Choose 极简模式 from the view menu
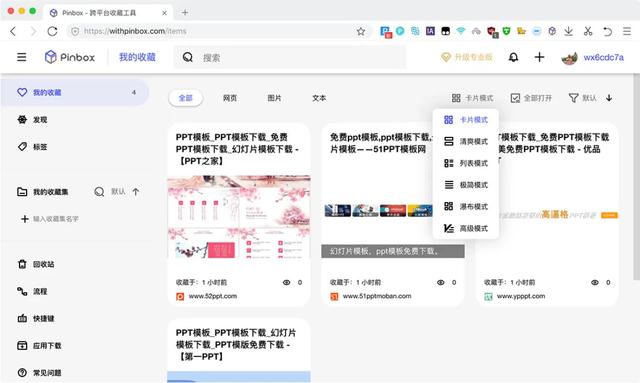Image resolution: width=640 pixels, height=383 pixels. (466, 185)
